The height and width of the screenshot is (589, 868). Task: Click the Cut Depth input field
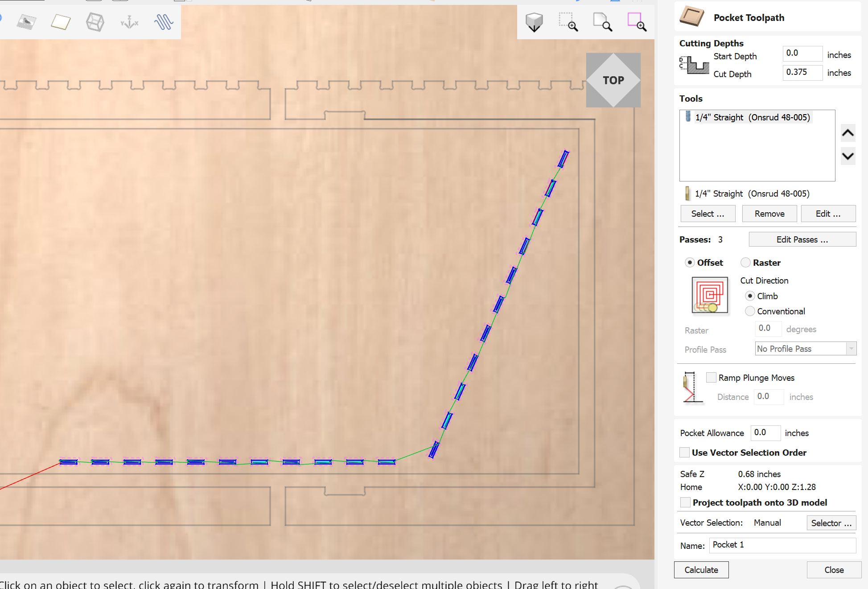[x=802, y=72]
